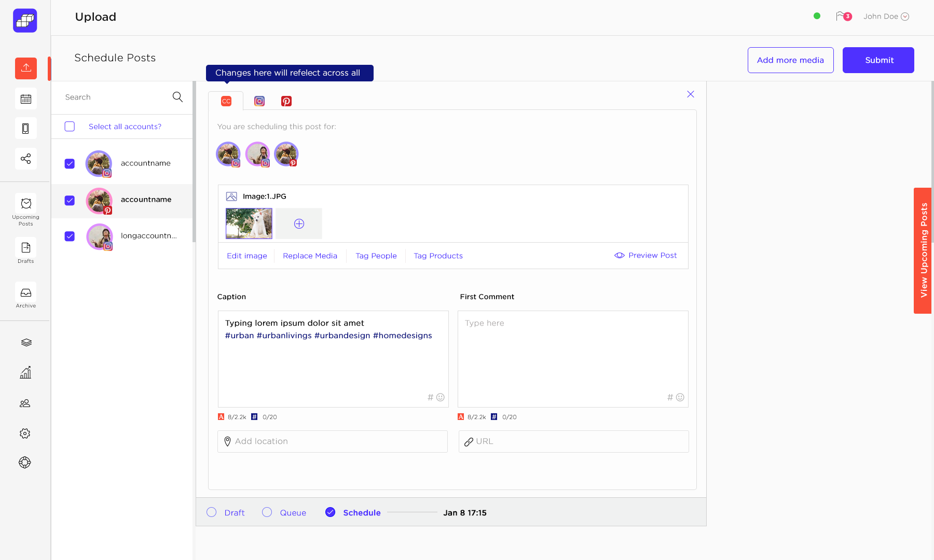The height and width of the screenshot is (560, 934).
Task: Open the calendar icon in sidebar
Action: point(26,99)
